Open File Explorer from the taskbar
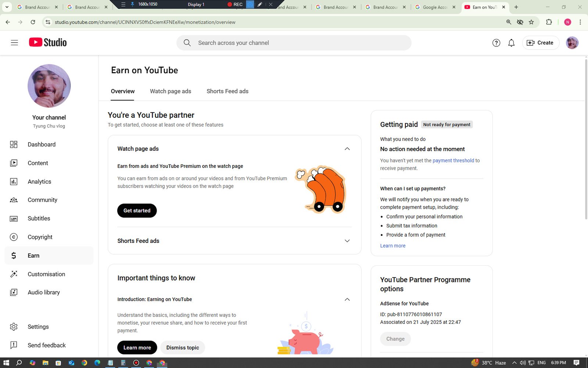588x368 pixels. [45, 363]
